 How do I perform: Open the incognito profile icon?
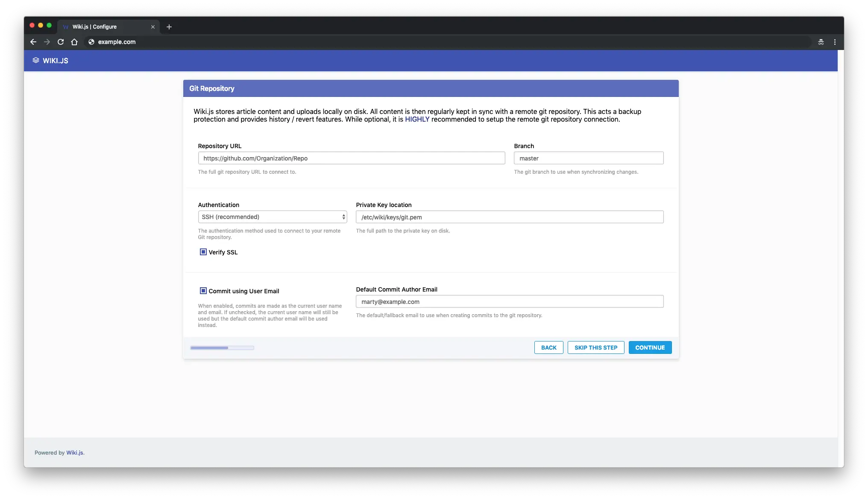[x=821, y=42]
